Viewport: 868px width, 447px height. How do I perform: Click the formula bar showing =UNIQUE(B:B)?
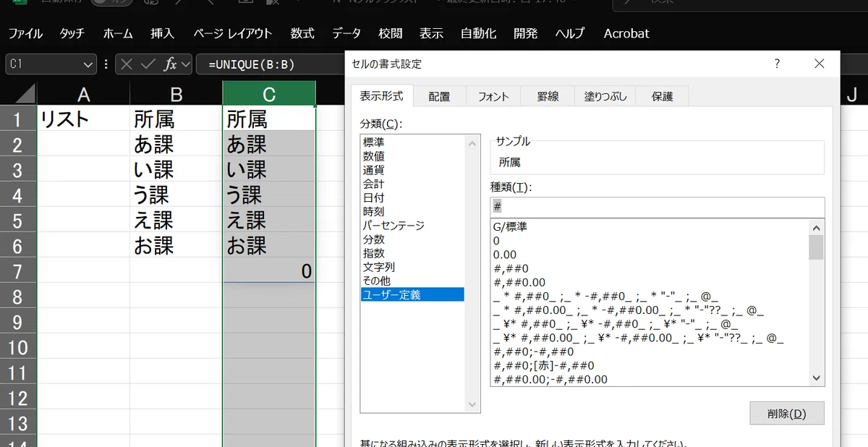(x=271, y=64)
